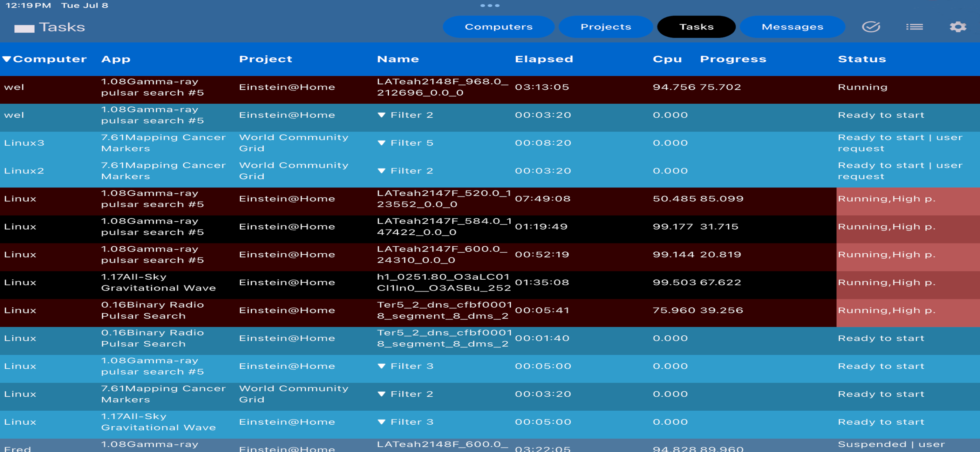980x452 pixels.
Task: Click Running,High p. status for 01:35:08 task
Action: (886, 282)
